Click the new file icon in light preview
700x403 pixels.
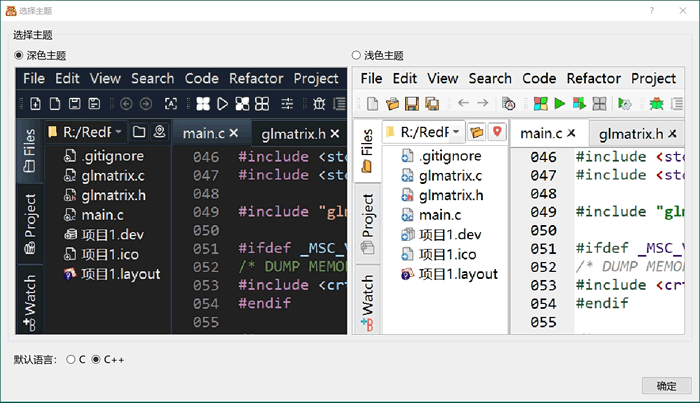[372, 104]
